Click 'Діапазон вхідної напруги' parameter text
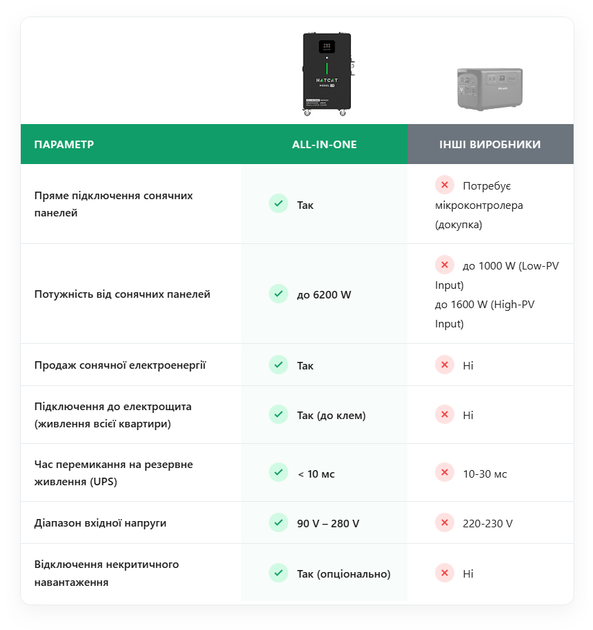Viewport: 593px width, 630px height. click(x=100, y=523)
